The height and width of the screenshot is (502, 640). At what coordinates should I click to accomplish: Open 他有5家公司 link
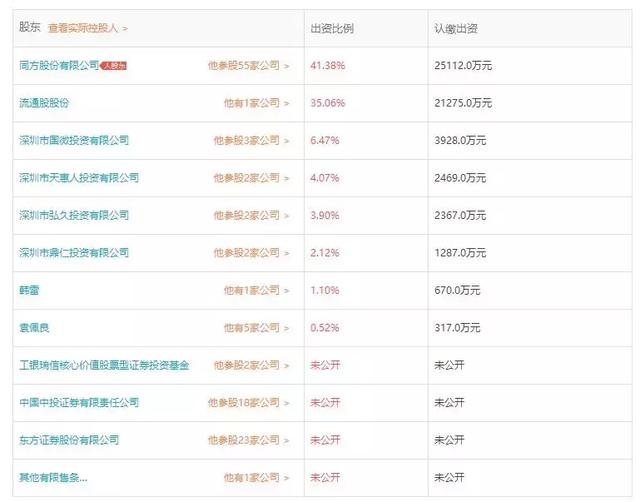pos(256,328)
